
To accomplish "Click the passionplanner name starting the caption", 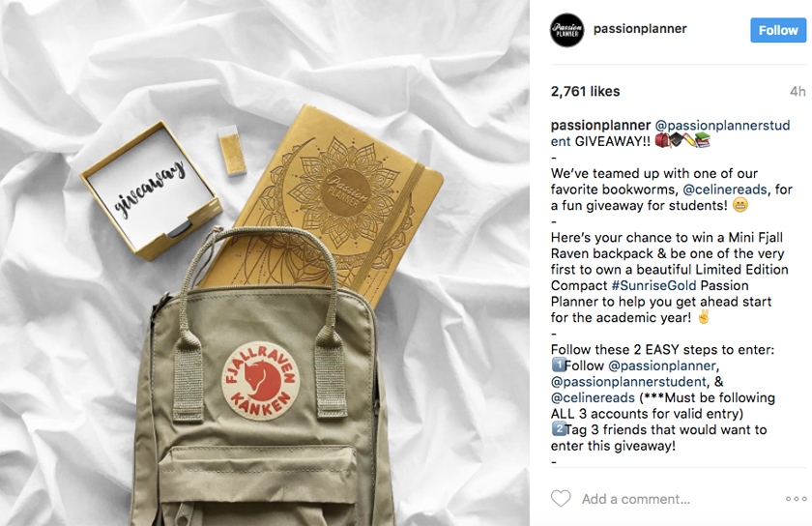I will tap(600, 126).
